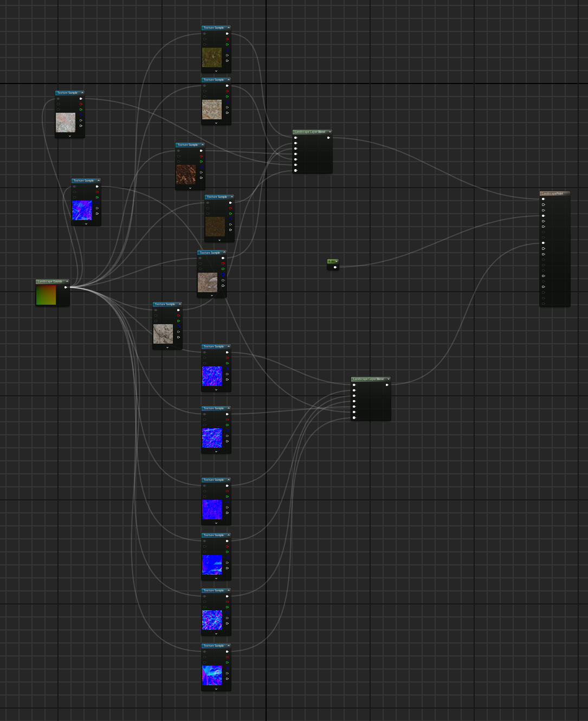Image resolution: width=588 pixels, height=721 pixels.
Task: Click RGB output pin of the green grass Texture Sample
Action: (227, 34)
